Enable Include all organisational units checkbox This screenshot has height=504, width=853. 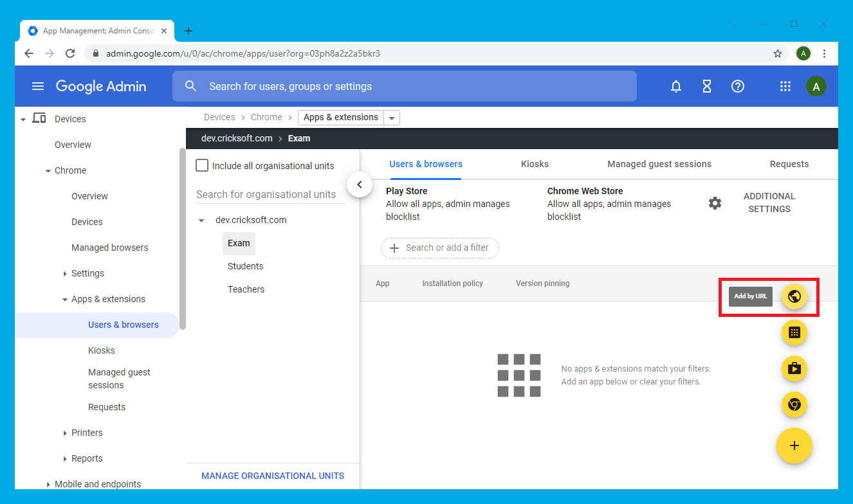(202, 166)
